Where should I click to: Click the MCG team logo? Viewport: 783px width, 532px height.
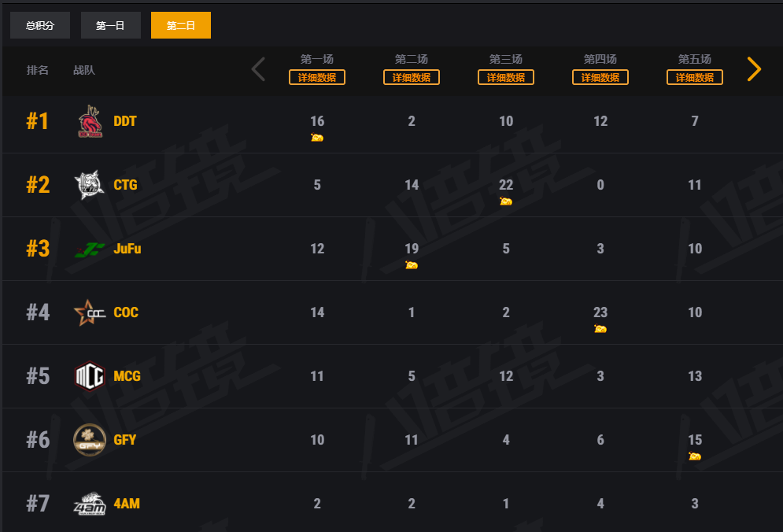click(x=89, y=376)
